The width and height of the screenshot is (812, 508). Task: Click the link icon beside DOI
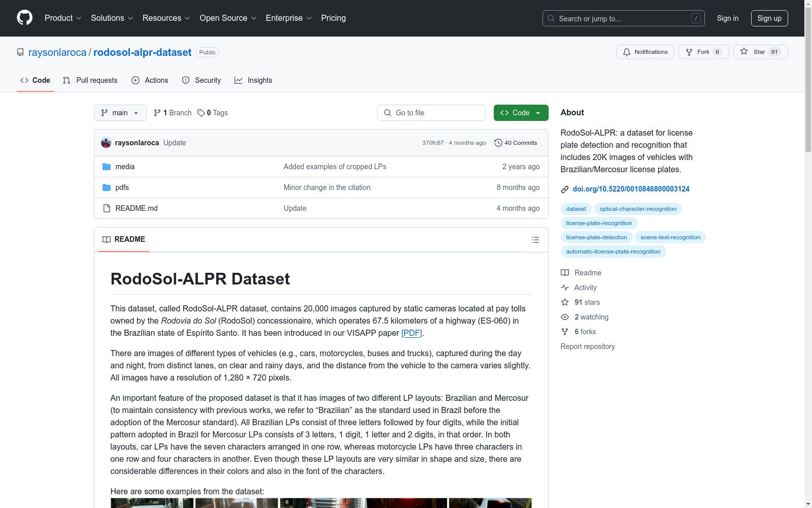point(565,189)
